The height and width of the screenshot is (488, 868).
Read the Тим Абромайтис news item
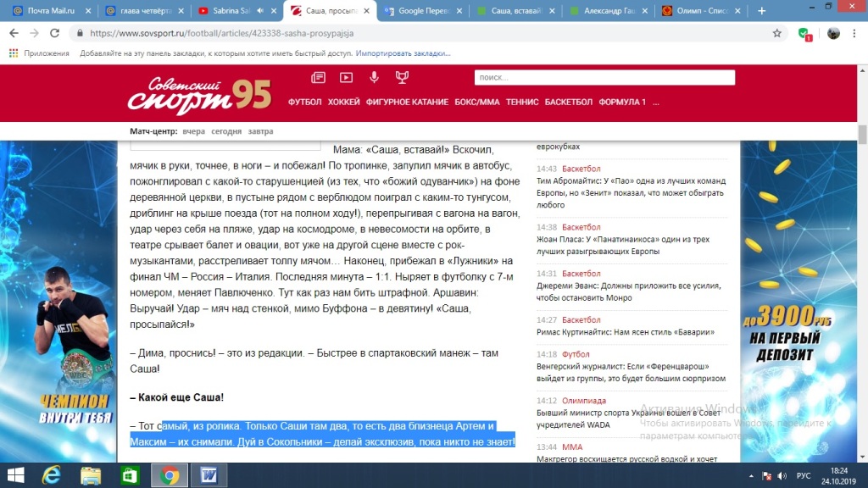(631, 192)
